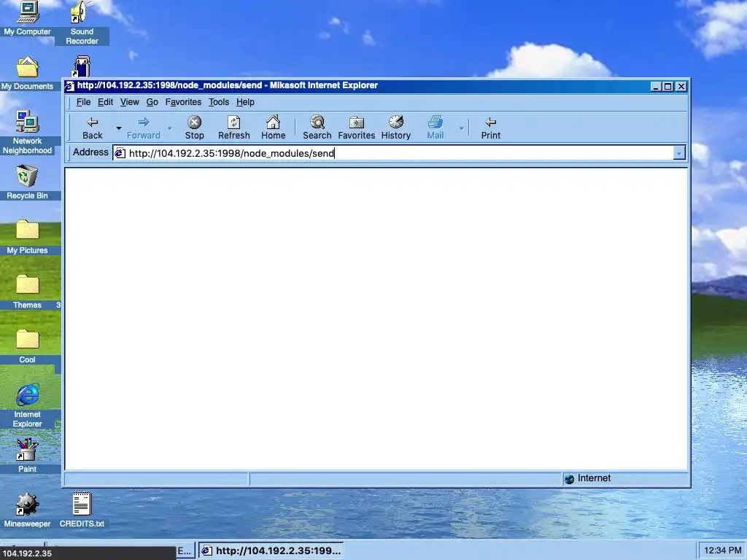Viewport: 747px width, 560px height.
Task: Select Sound Recorder desktop icon
Action: (82, 23)
